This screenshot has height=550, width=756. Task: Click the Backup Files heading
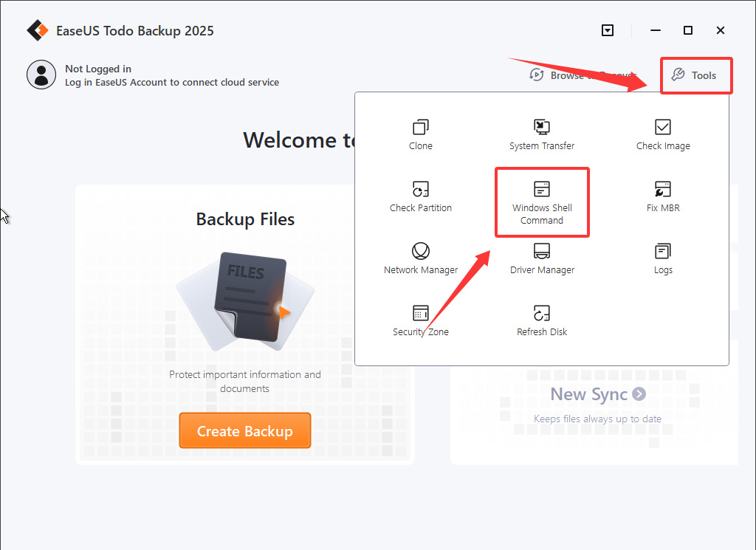245,219
